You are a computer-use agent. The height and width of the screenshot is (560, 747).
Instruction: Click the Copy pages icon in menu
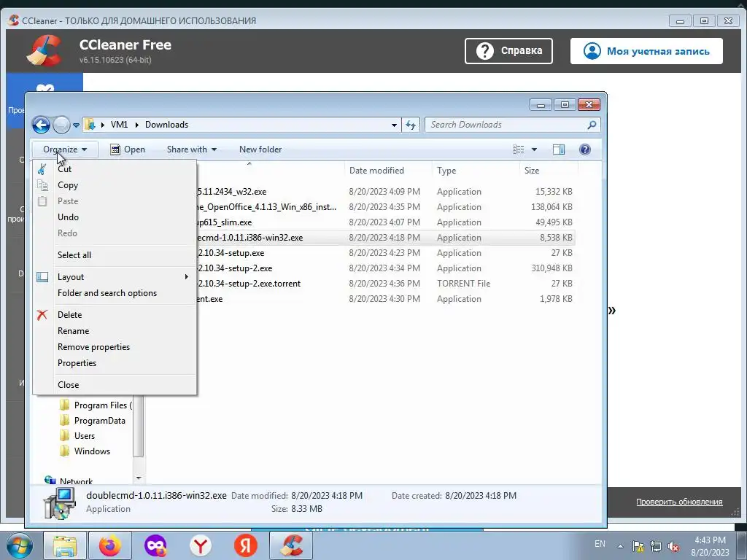[x=42, y=185]
